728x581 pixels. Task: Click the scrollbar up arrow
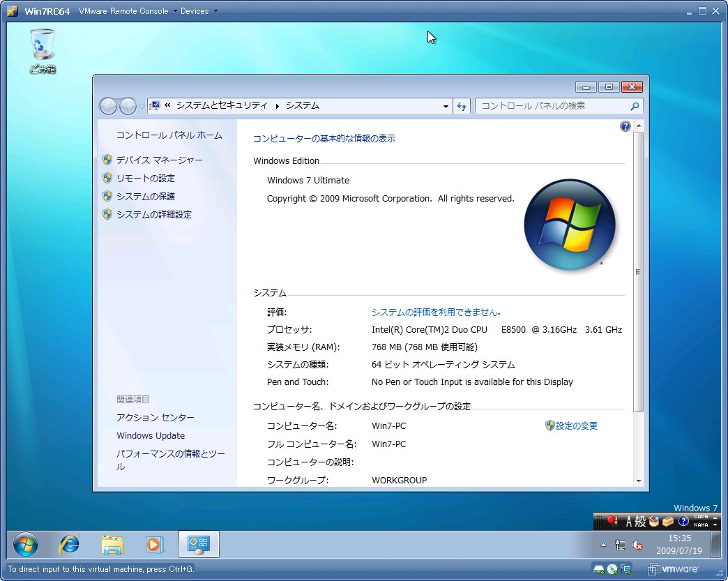(638, 126)
